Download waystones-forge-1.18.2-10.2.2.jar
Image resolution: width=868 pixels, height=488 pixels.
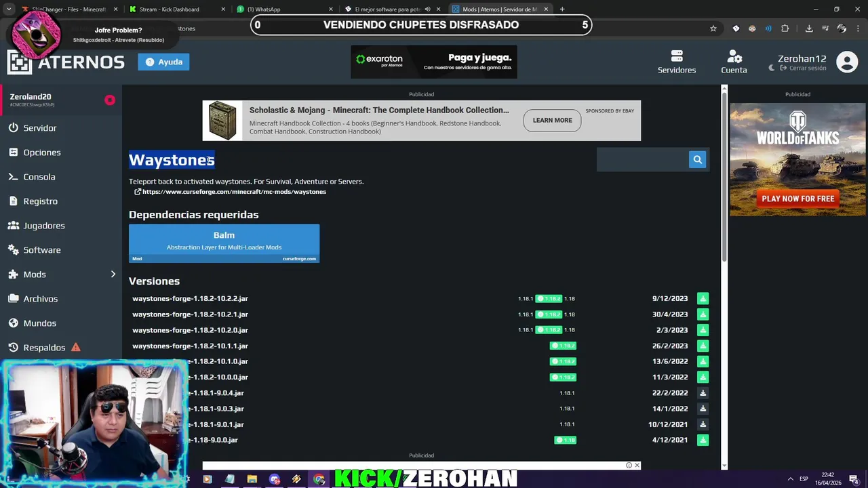tap(703, 298)
